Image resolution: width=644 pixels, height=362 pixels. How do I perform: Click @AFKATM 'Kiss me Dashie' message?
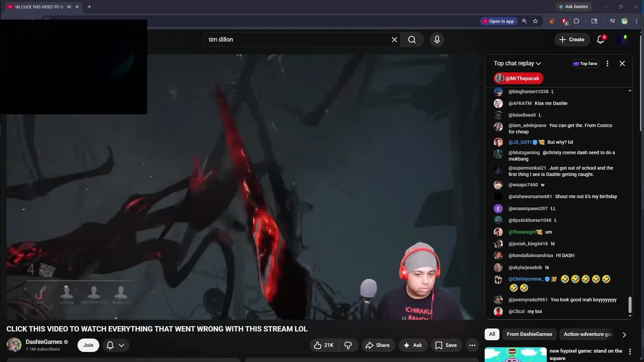[x=551, y=103]
